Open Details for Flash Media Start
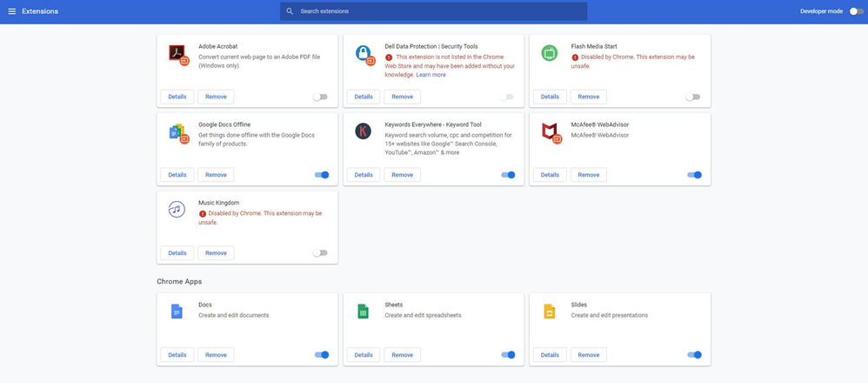The width and height of the screenshot is (868, 383). coord(550,97)
